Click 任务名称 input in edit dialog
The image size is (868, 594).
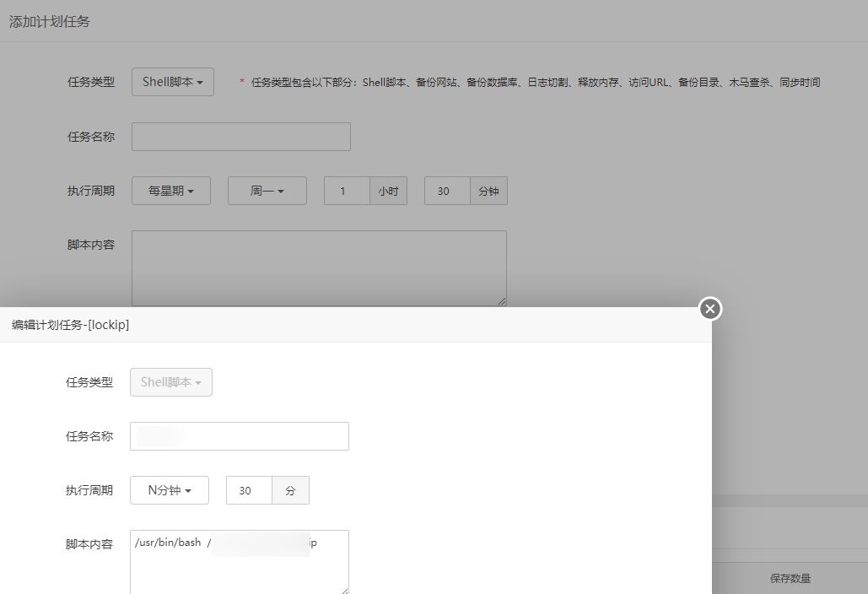point(240,436)
